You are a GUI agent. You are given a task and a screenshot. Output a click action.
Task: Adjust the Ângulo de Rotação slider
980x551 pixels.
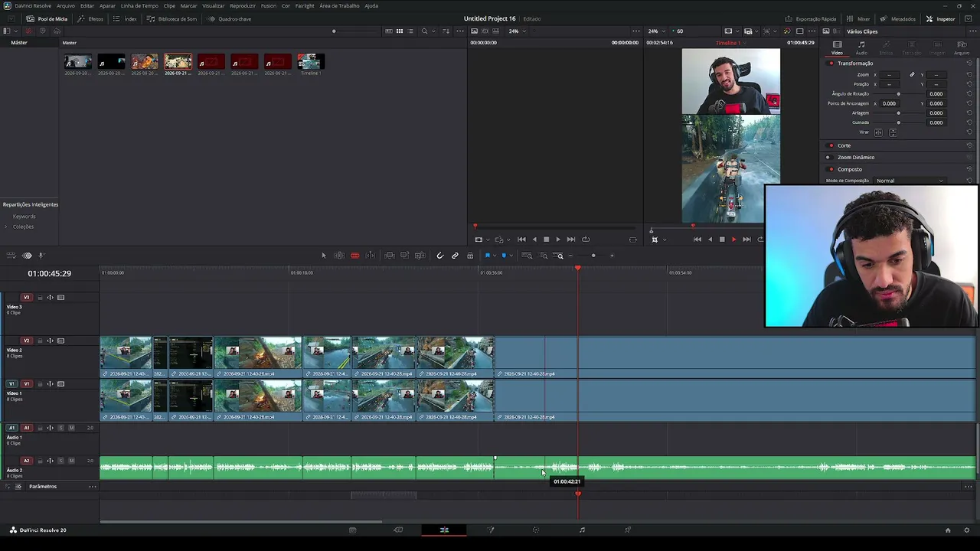pyautogui.click(x=898, y=93)
